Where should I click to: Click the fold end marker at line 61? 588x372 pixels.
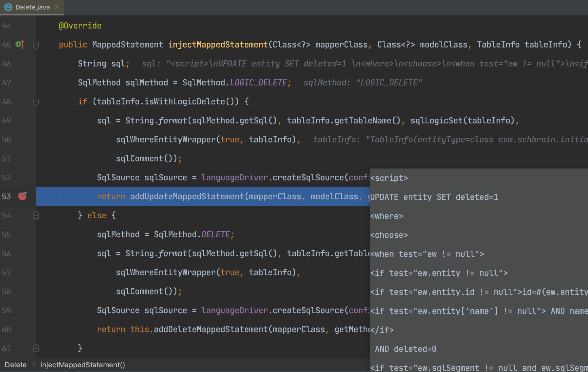(x=36, y=348)
